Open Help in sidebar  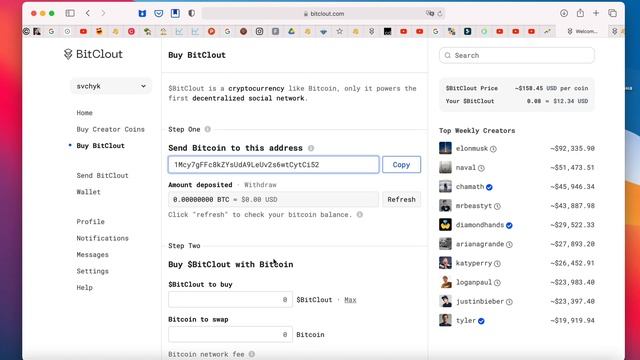[x=84, y=288]
